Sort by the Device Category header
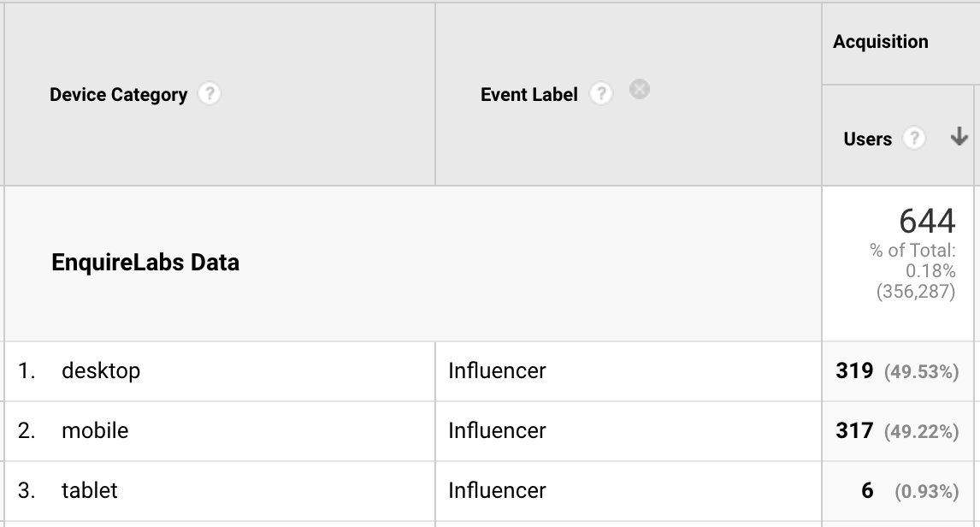 (118, 95)
